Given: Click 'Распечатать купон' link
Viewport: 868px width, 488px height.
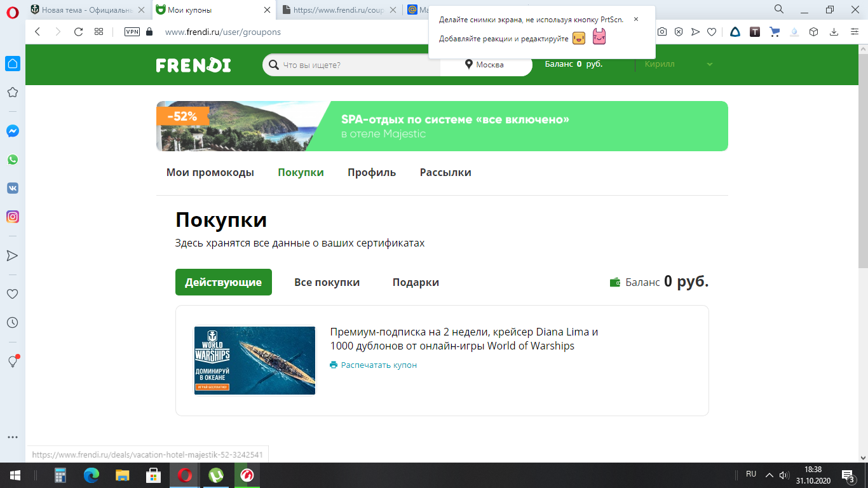Looking at the screenshot, I should click(379, 365).
